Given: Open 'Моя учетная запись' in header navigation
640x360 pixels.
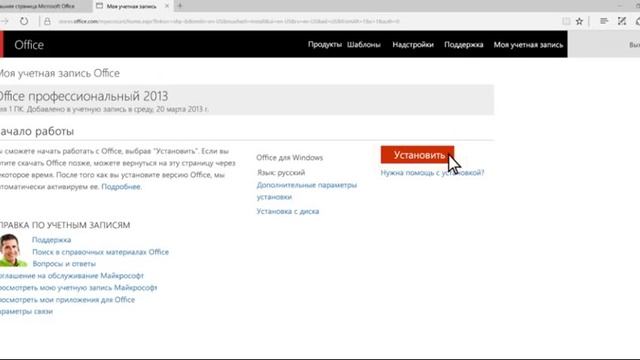Looking at the screenshot, I should [528, 44].
